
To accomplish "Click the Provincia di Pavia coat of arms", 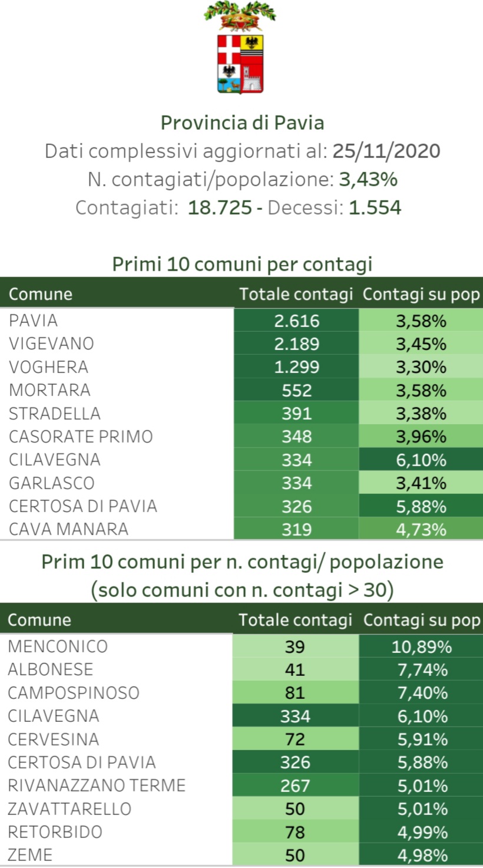I will click(240, 48).
